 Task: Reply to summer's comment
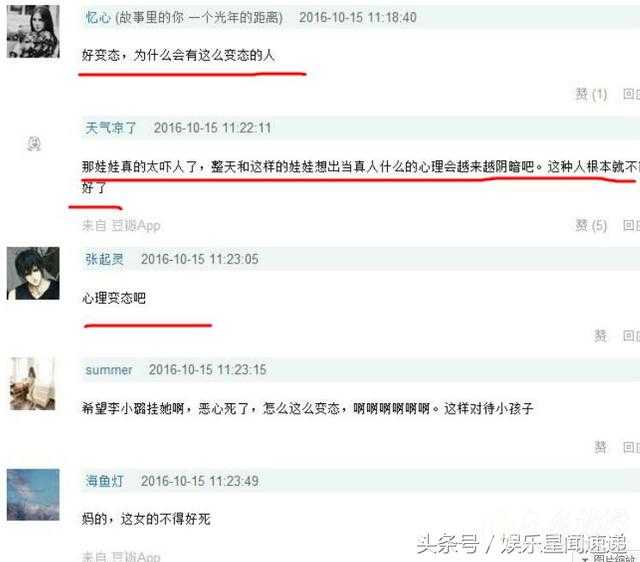click(x=631, y=447)
